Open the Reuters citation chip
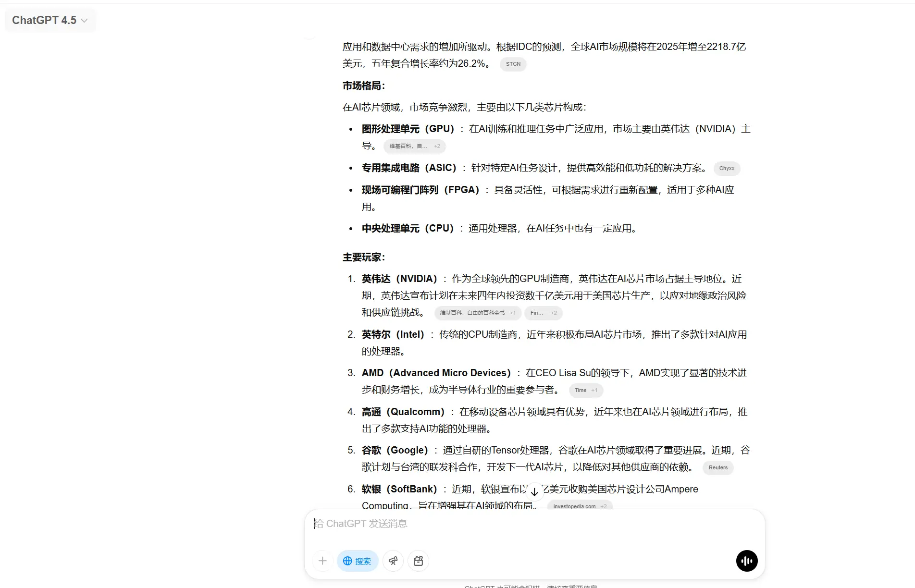The height and width of the screenshot is (588, 915). click(718, 467)
